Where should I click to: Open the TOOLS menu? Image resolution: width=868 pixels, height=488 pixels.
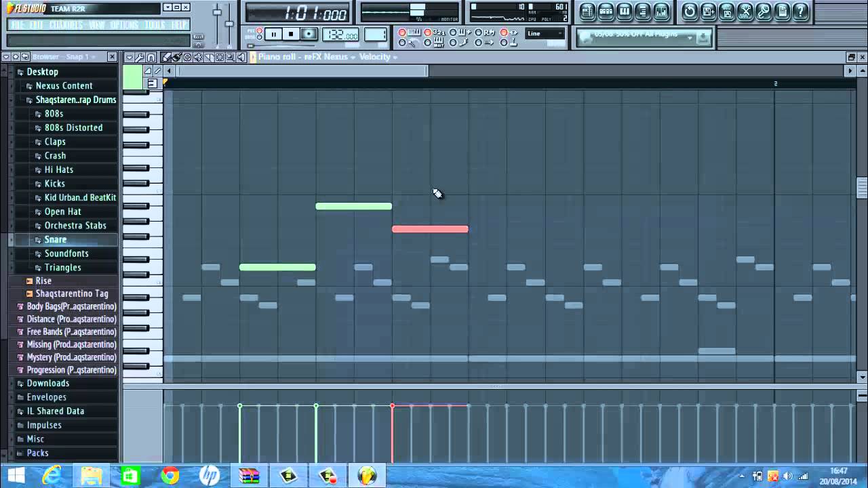[x=155, y=25]
